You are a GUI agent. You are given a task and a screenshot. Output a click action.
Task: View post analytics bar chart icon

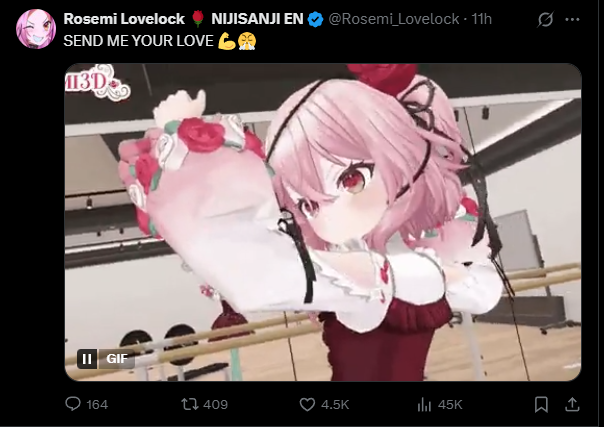tap(424, 404)
